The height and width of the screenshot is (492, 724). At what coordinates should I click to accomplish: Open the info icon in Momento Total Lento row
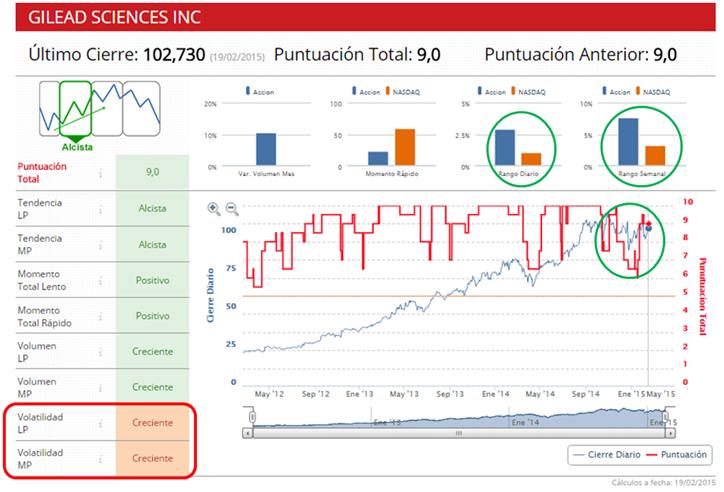pyautogui.click(x=100, y=280)
